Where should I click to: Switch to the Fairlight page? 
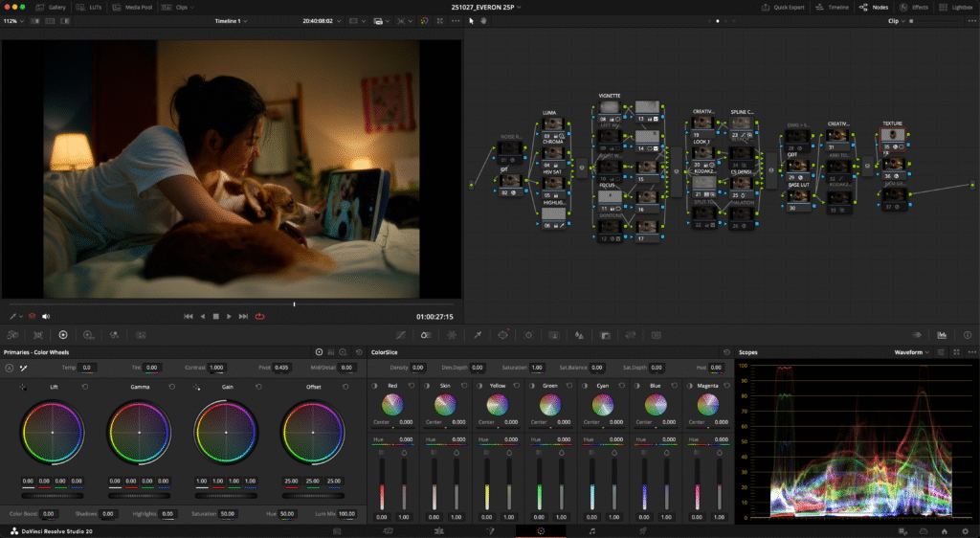[592, 530]
